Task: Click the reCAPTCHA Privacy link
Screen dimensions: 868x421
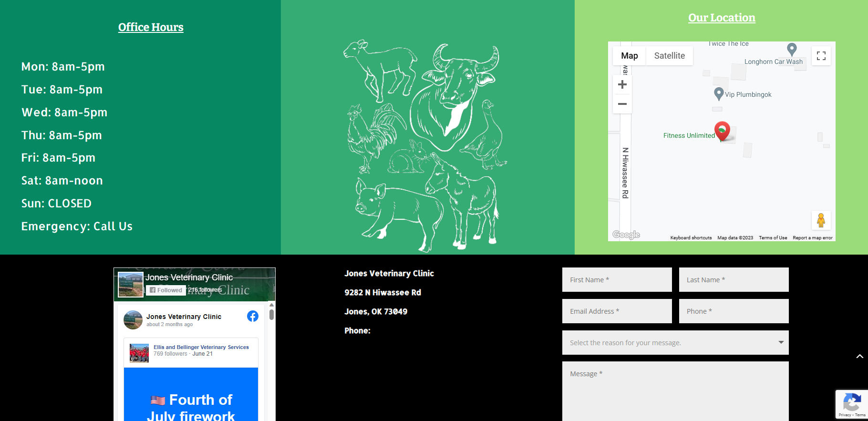Action: 845,415
